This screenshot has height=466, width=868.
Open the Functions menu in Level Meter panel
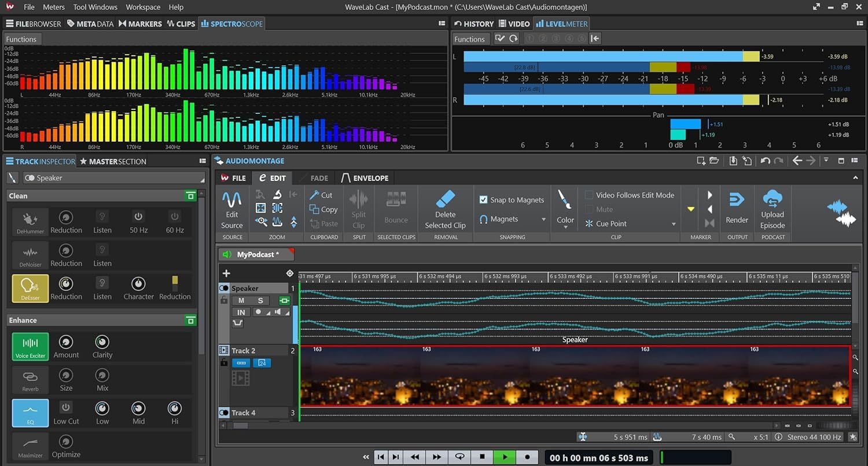coord(469,39)
